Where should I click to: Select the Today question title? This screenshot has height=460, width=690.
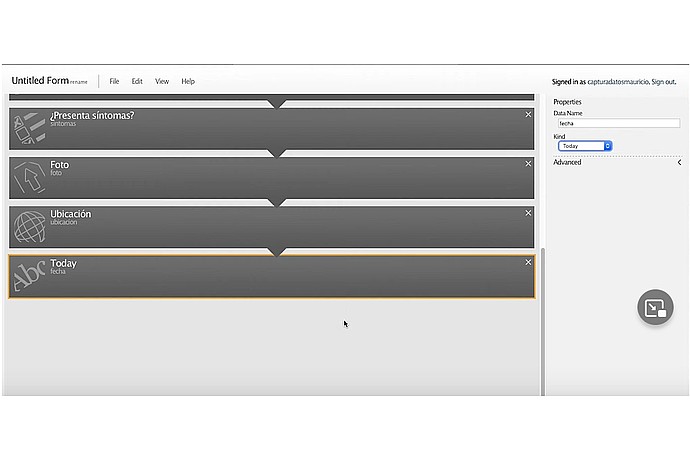point(63,263)
